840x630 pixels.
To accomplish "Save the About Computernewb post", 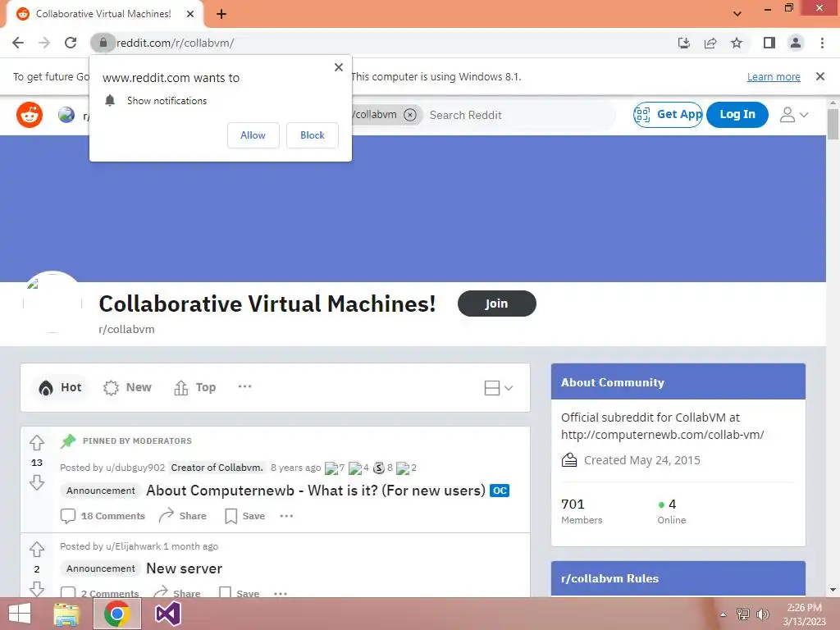I will coord(245,516).
